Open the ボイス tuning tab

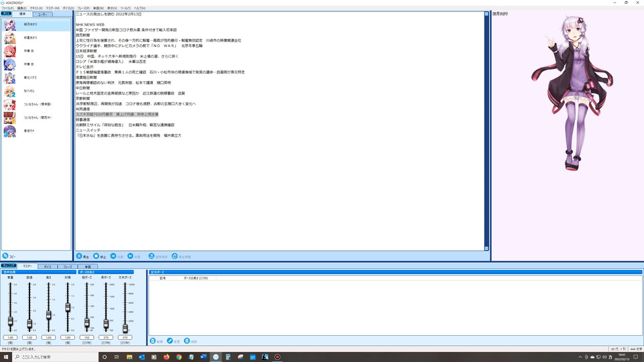47,266
